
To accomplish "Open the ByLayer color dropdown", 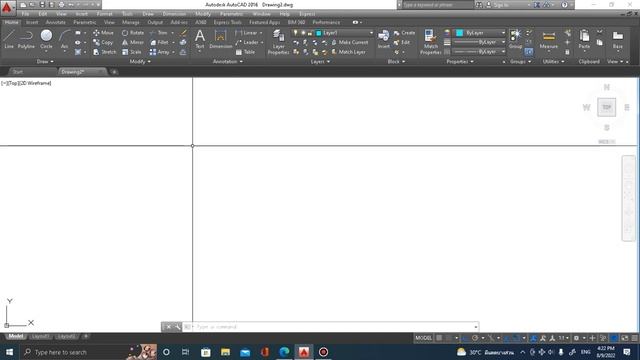I will [481, 33].
